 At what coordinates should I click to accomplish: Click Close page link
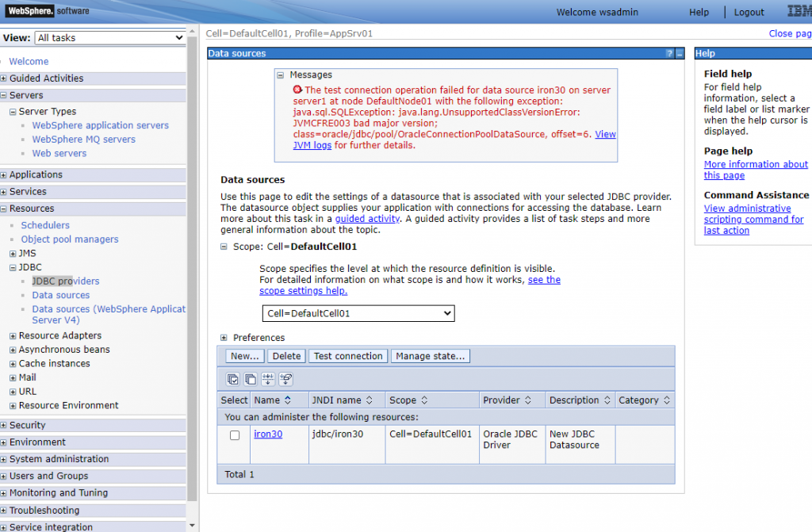pyautogui.click(x=790, y=33)
